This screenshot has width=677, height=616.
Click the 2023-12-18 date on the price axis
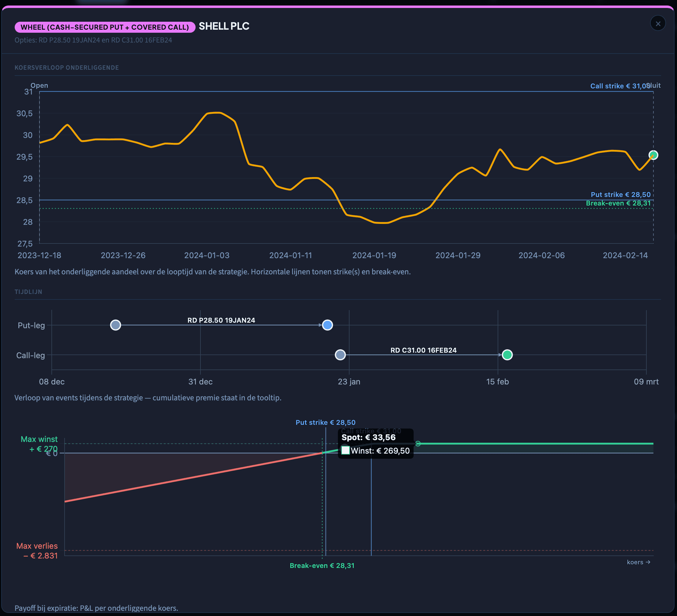39,255
